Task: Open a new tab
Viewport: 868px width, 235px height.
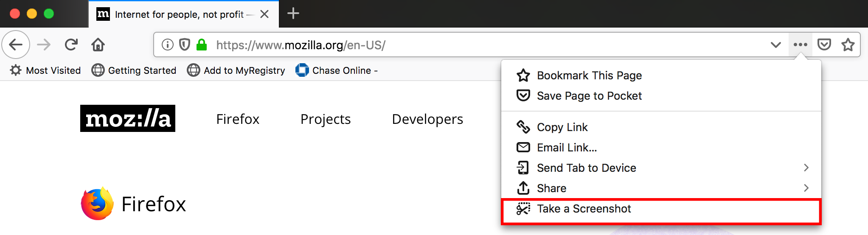Action: [x=293, y=14]
